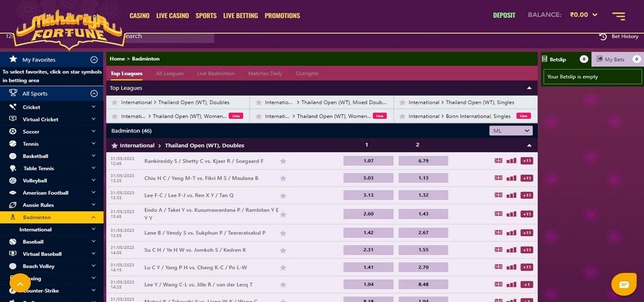This screenshot has height=302, width=644.
Task: Collapse the Thailand Open Doubles match list
Action: click(x=529, y=145)
